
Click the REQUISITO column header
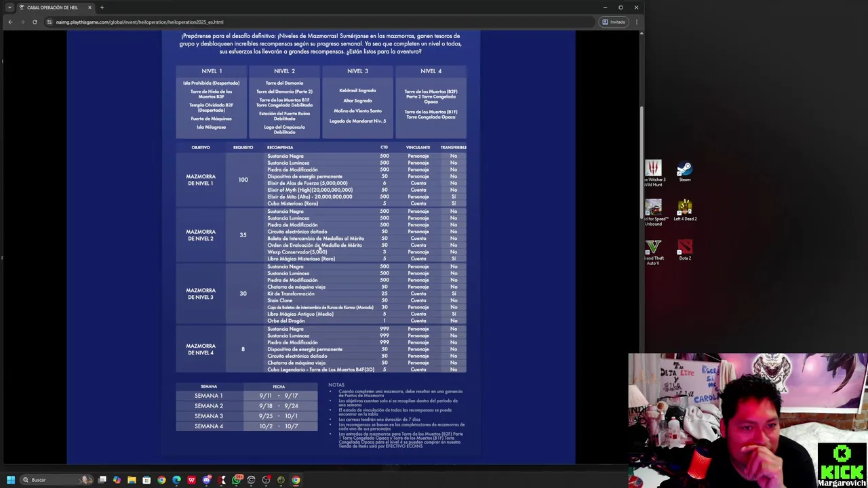[x=243, y=147]
